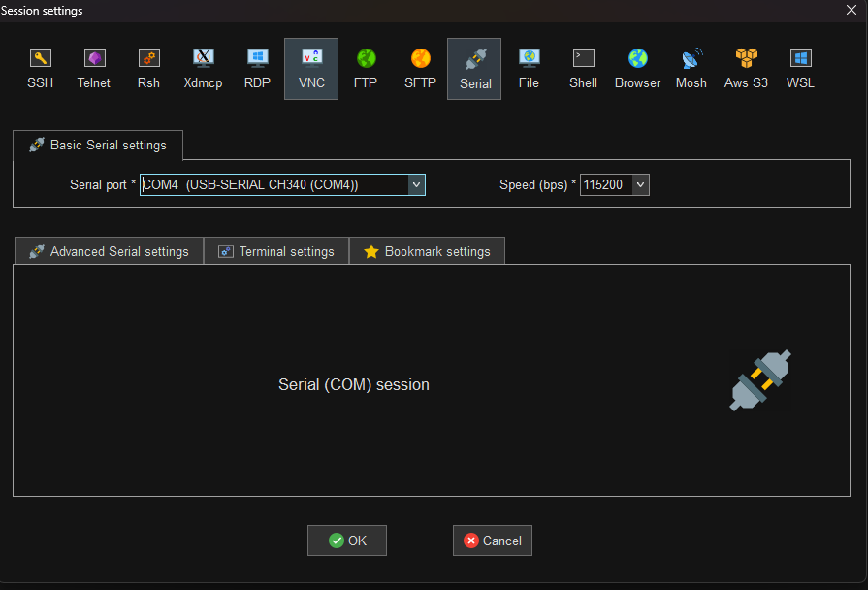Confirm settings with the OK button

point(347,541)
